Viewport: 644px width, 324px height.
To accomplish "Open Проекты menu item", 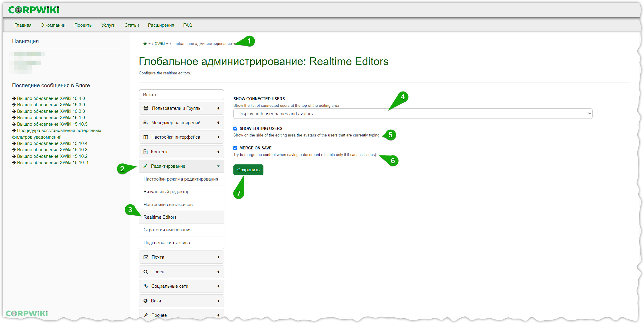I will point(84,25).
